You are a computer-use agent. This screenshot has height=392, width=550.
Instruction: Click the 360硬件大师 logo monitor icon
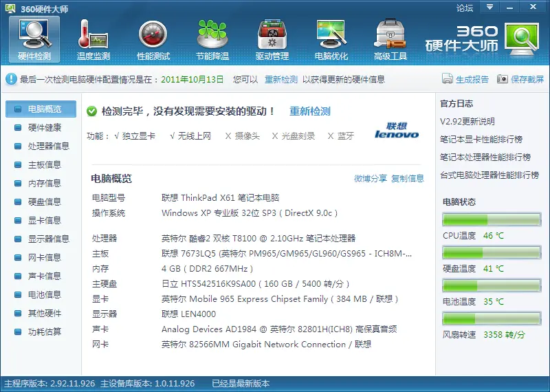(522, 39)
